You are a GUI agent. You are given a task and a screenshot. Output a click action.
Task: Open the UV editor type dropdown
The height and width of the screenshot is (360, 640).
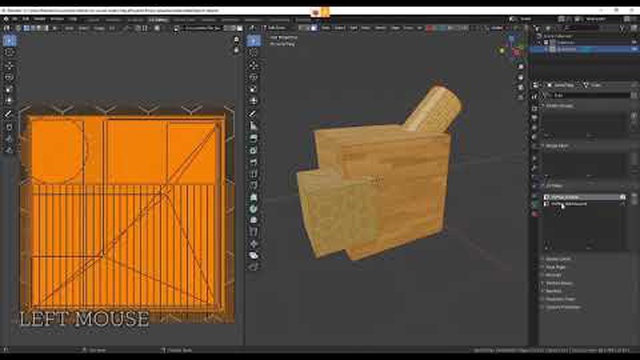pos(7,28)
